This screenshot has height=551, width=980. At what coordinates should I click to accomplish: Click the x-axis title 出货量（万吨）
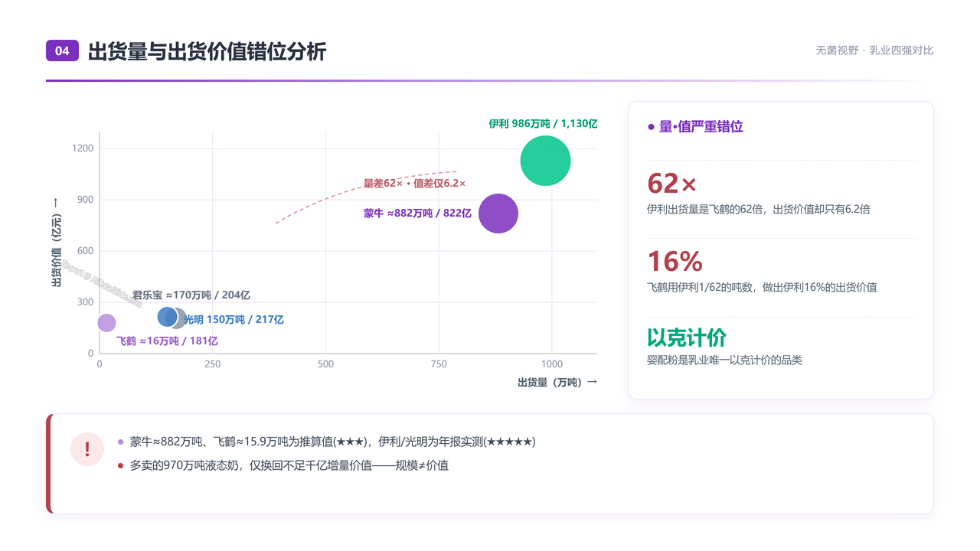point(557,382)
